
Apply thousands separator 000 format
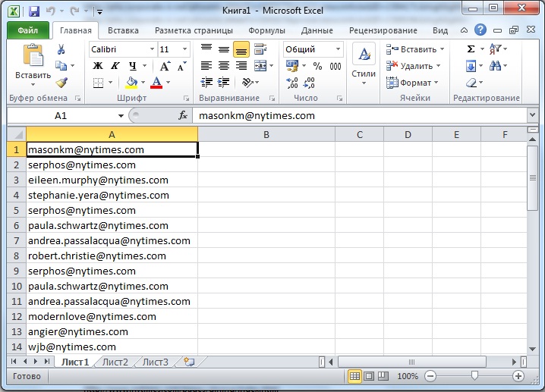336,66
